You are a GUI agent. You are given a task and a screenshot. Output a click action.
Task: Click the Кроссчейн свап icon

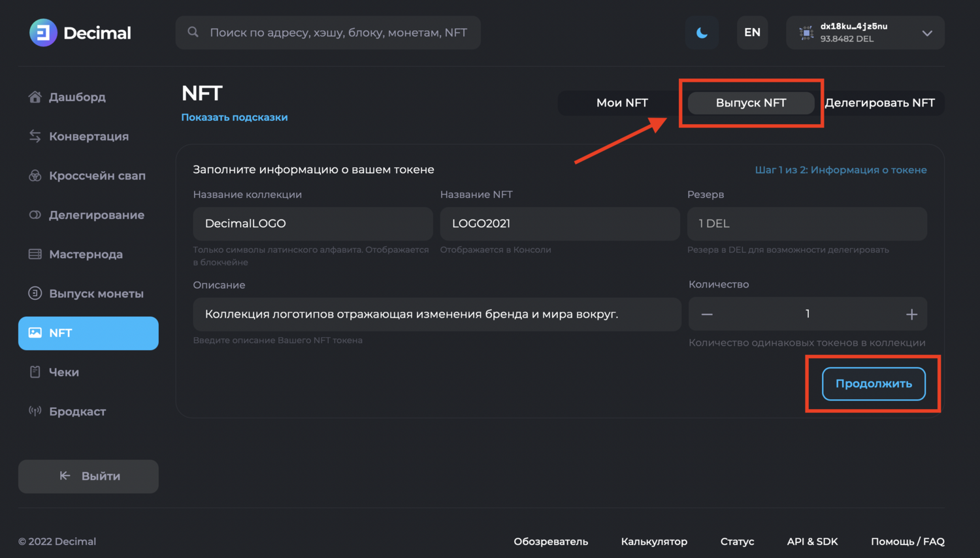click(x=35, y=175)
